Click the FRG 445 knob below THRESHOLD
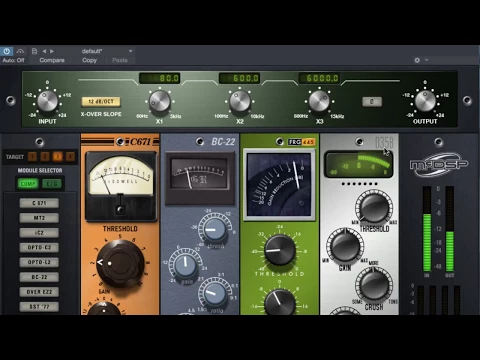 (280, 302)
